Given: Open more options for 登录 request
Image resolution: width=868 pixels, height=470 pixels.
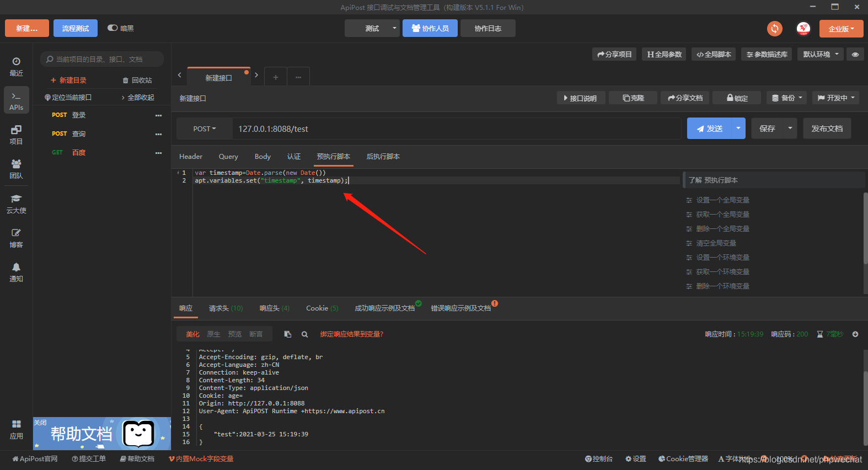Looking at the screenshot, I should [x=159, y=115].
